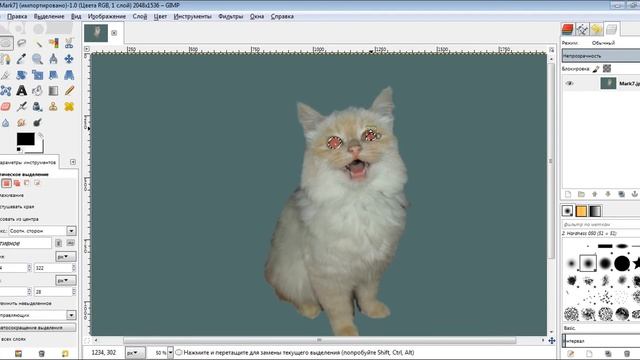Select the Color Picker tool
The height and width of the screenshot is (360, 640).
click(22, 59)
